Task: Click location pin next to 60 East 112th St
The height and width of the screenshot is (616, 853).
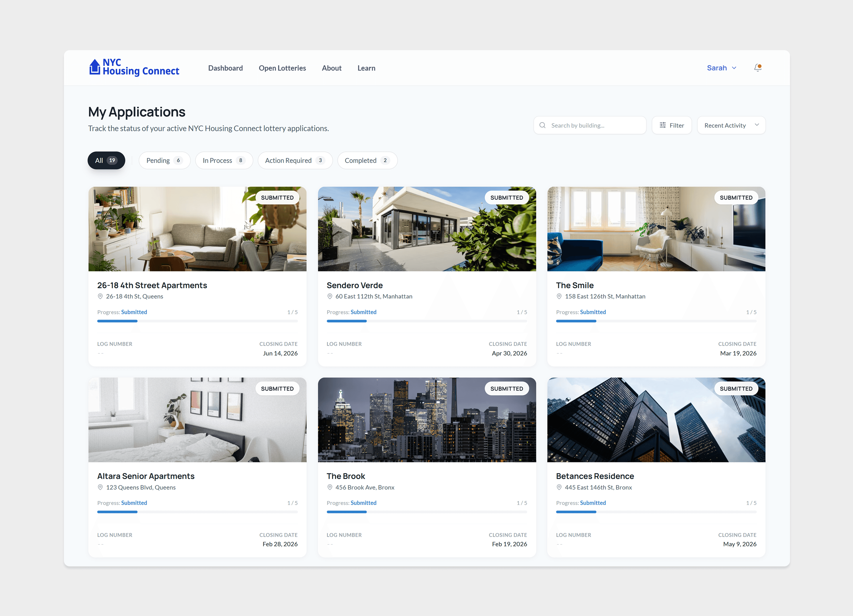Action: pyautogui.click(x=330, y=296)
